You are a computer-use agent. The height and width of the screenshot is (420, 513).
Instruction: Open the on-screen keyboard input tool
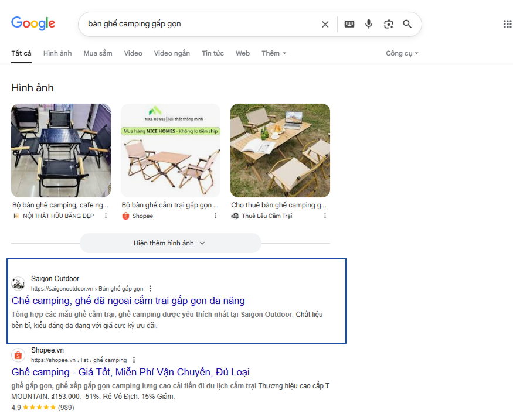349,24
